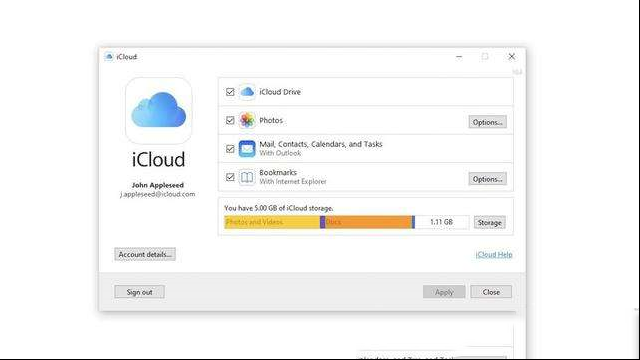Open Bookmarks Options button

point(487,179)
